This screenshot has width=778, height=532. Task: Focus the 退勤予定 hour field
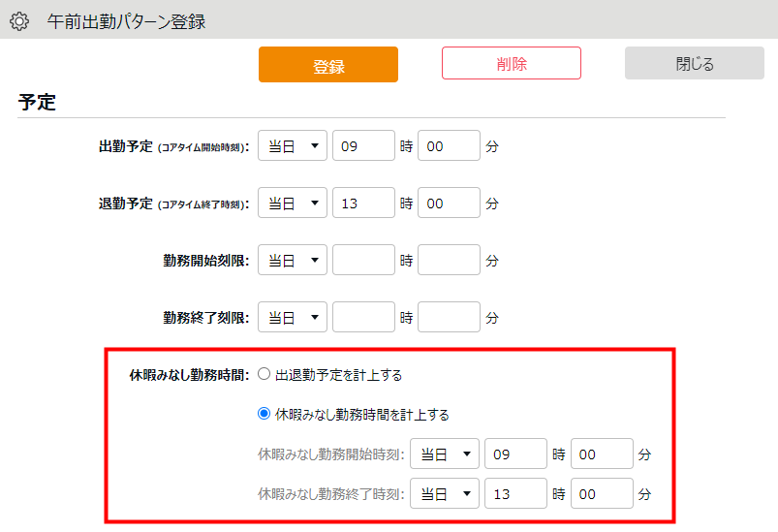click(363, 203)
